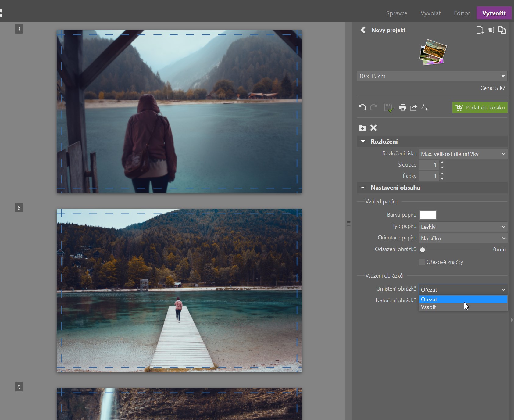Viewport: 514px width, 420px height.
Task: Enable the Ořezové značky checkbox
Action: (422, 262)
